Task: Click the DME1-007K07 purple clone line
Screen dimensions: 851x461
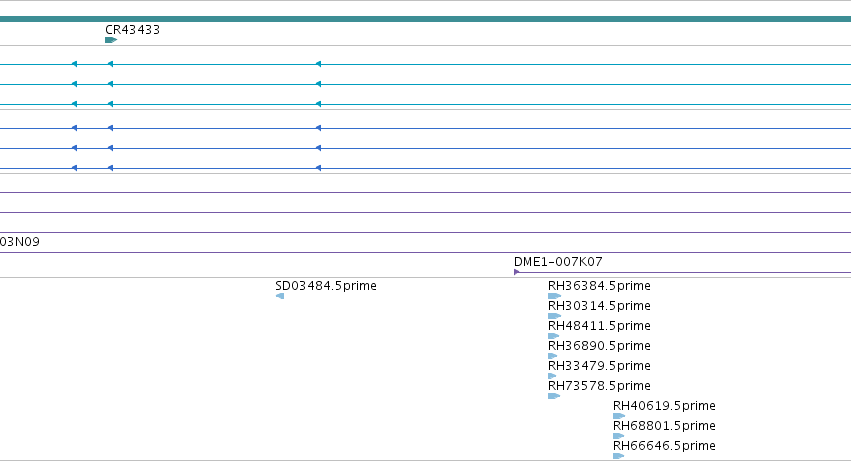Action: (x=685, y=272)
